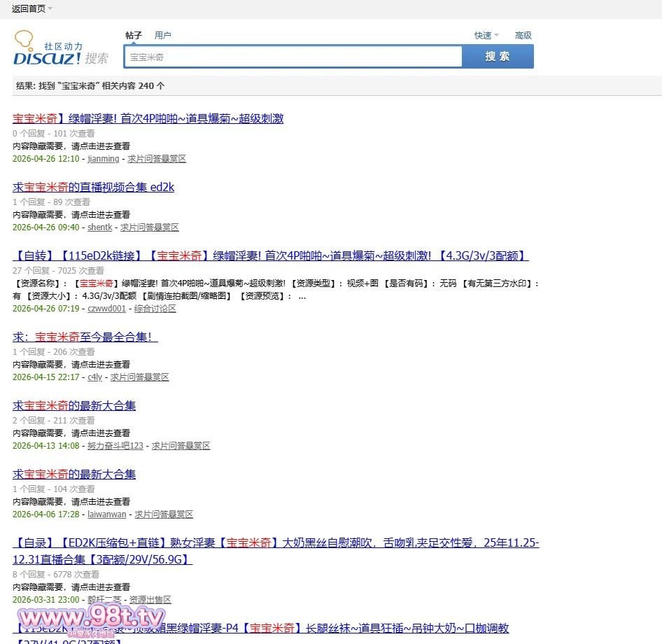Go to the 综合讨论区 forum section

tap(155, 309)
